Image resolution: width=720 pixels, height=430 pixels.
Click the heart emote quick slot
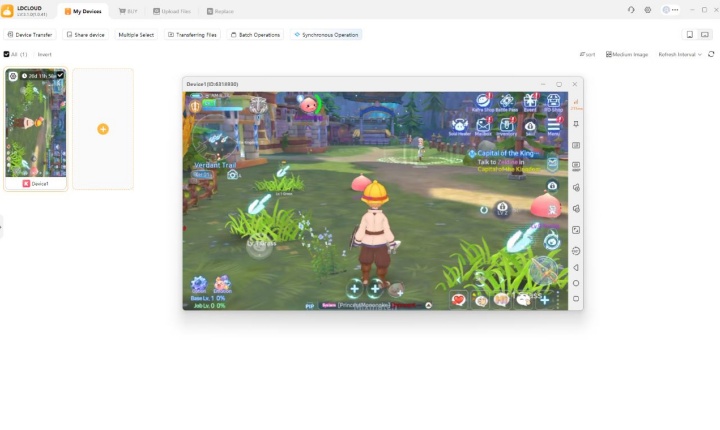[x=458, y=300]
